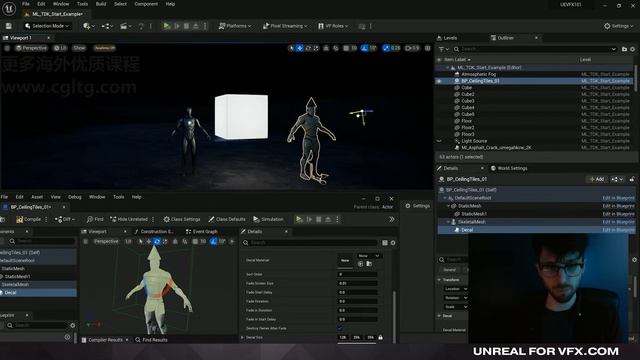Open the Find Results tab
This screenshot has height=360, width=640.
click(151, 340)
